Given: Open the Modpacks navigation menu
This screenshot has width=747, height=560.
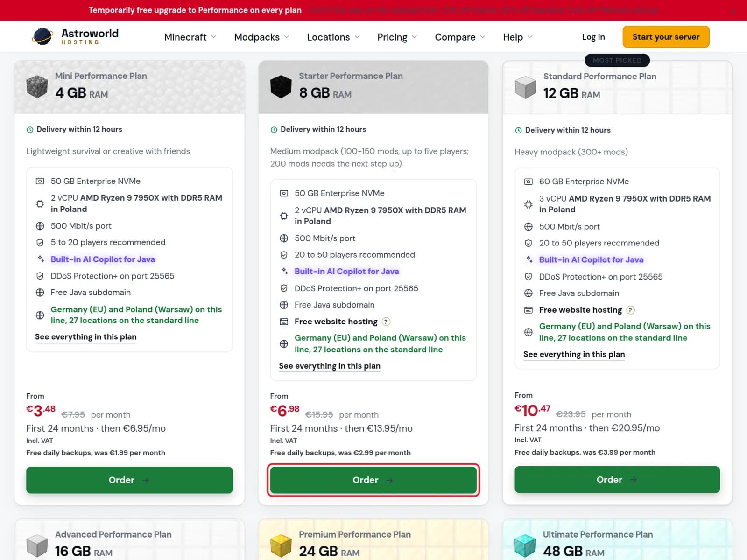Looking at the screenshot, I should (x=261, y=37).
